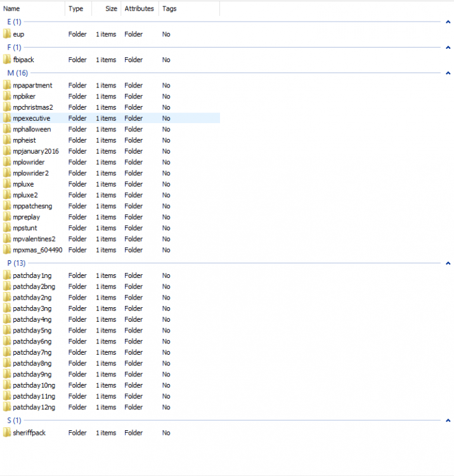This screenshot has width=454, height=476.
Task: Select the mppatchesng folder icon
Action: coord(7,206)
